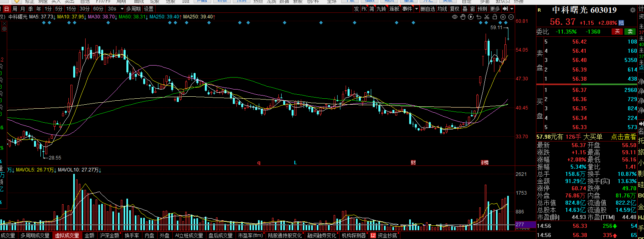Screen dimensions: 644x239
Task: Select the 资金抄底 indicator tab
Action: point(384,235)
